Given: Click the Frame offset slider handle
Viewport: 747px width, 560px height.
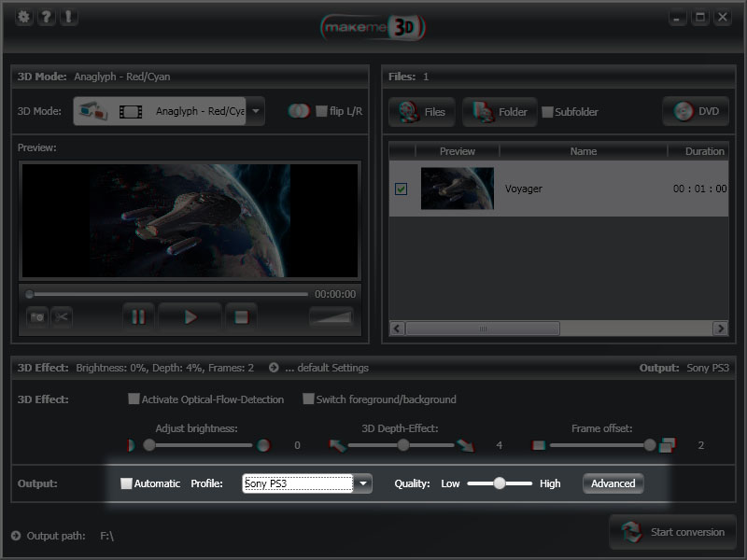Looking at the screenshot, I should tap(650, 445).
